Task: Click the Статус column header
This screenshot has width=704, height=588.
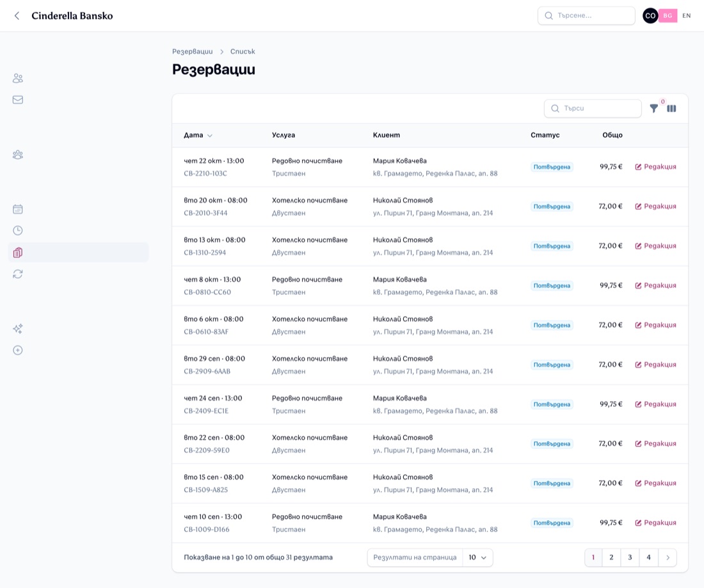Action: pos(545,135)
